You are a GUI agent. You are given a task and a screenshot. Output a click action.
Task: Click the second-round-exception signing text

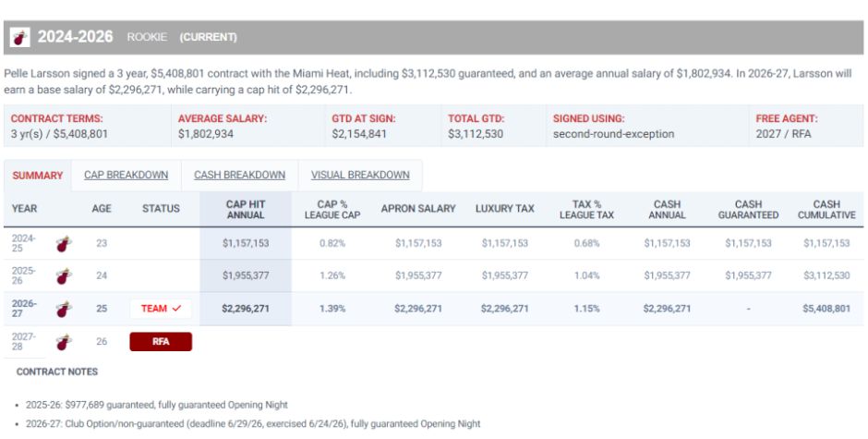click(613, 134)
